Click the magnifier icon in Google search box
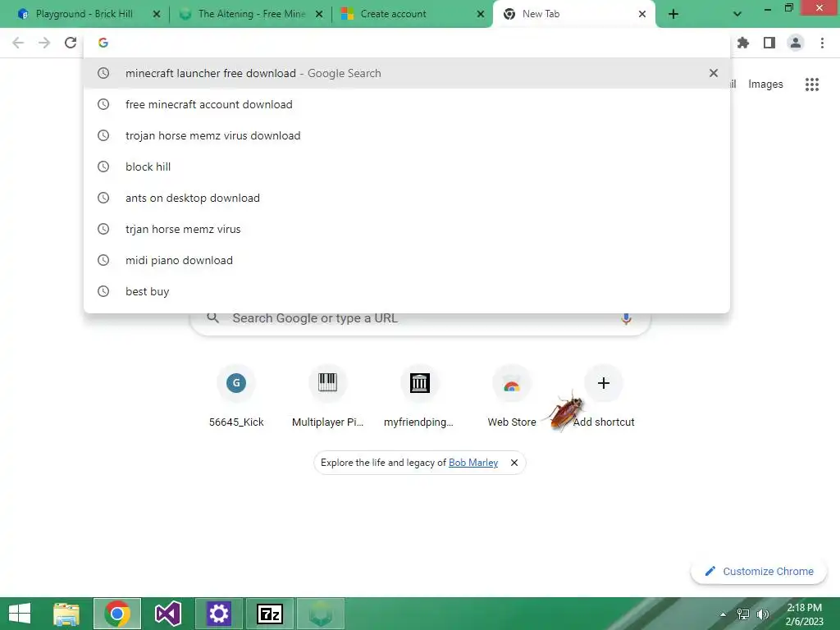Screen dimensions: 840x630 coord(213,318)
